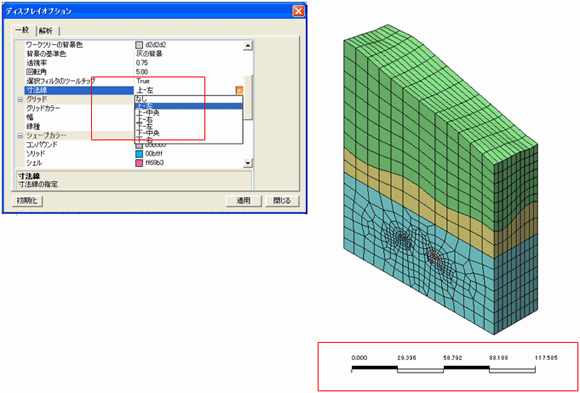Click the シェル pink color swatch
This screenshot has height=393, width=580.
[139, 163]
